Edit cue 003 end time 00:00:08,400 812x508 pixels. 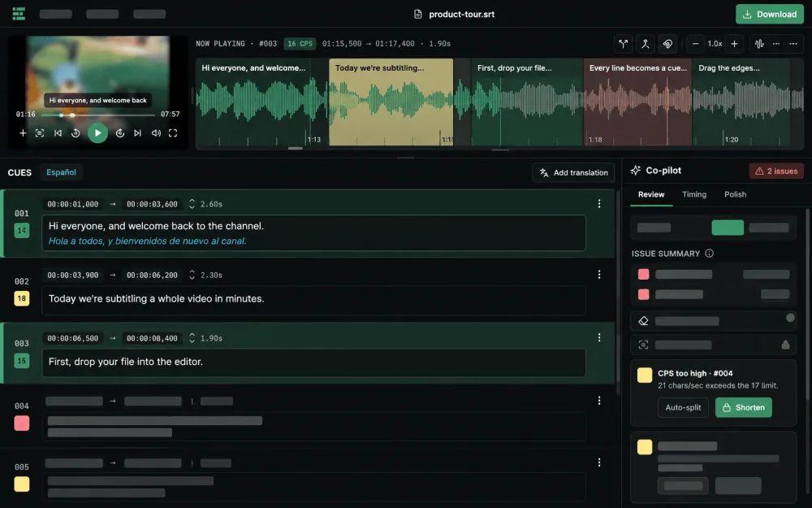(152, 338)
